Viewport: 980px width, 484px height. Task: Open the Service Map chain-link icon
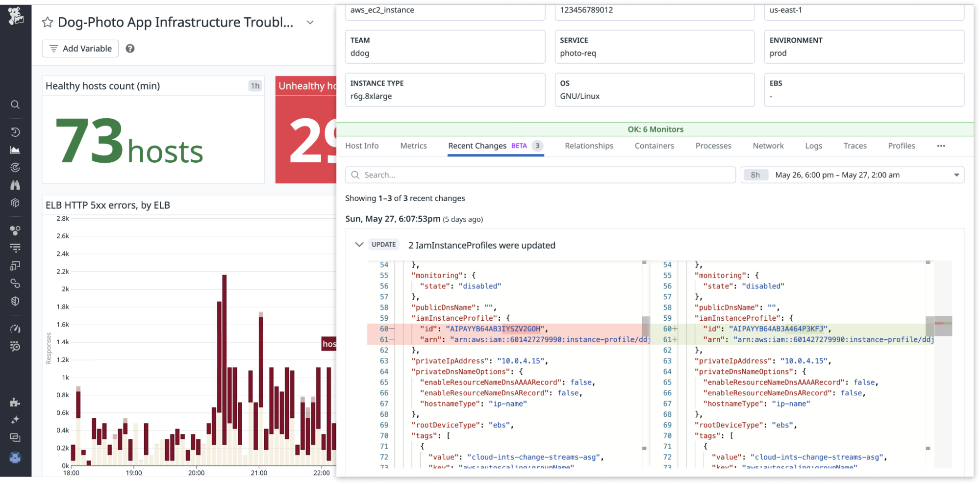click(x=15, y=283)
